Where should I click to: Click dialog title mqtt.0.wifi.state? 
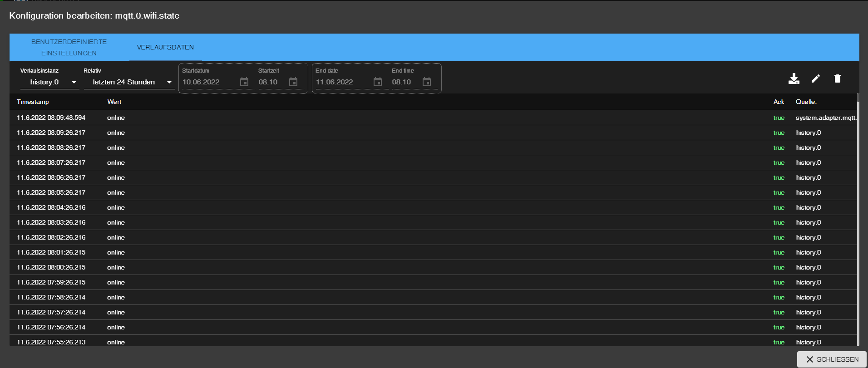(147, 15)
